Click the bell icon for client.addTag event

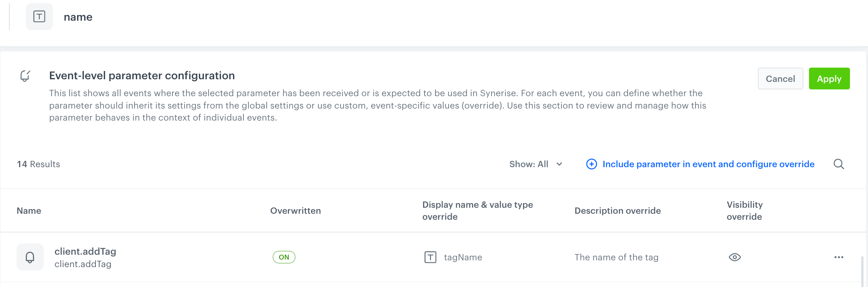click(30, 257)
